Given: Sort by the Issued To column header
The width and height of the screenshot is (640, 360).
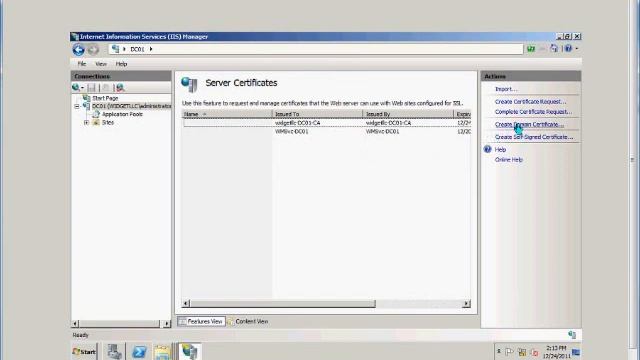Looking at the screenshot, I should pyautogui.click(x=318, y=114).
